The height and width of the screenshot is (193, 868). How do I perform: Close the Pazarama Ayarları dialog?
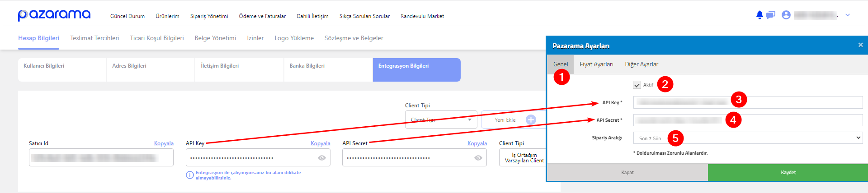click(861, 45)
